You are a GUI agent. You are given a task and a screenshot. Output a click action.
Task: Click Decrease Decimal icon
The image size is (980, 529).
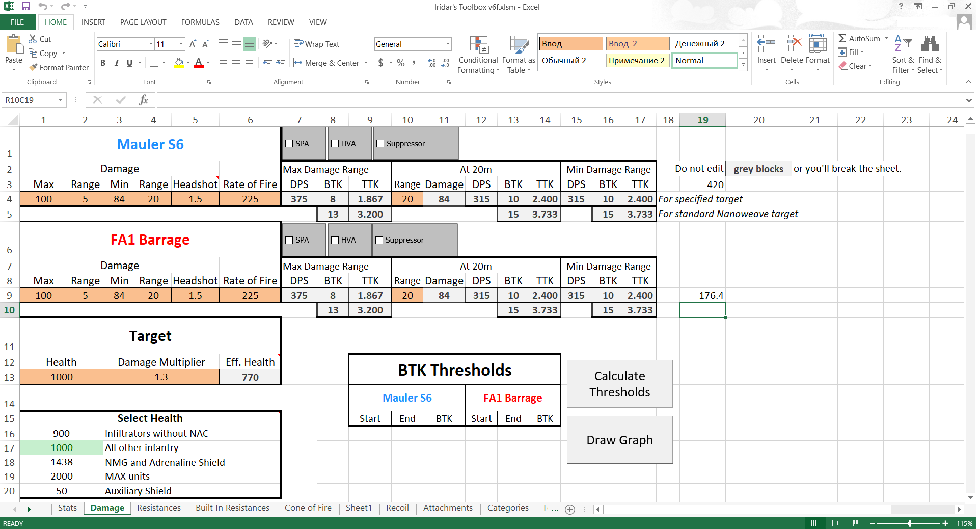445,63
